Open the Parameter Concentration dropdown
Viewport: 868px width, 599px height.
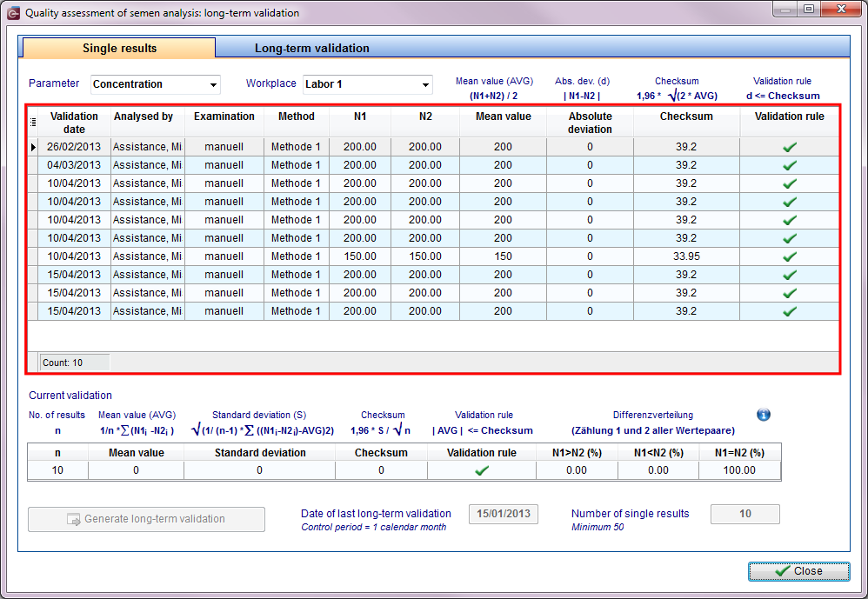coord(155,84)
